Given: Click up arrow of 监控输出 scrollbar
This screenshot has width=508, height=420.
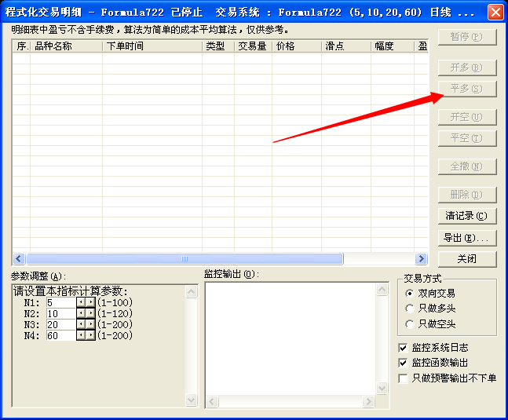Looking at the screenshot, I should click(382, 289).
